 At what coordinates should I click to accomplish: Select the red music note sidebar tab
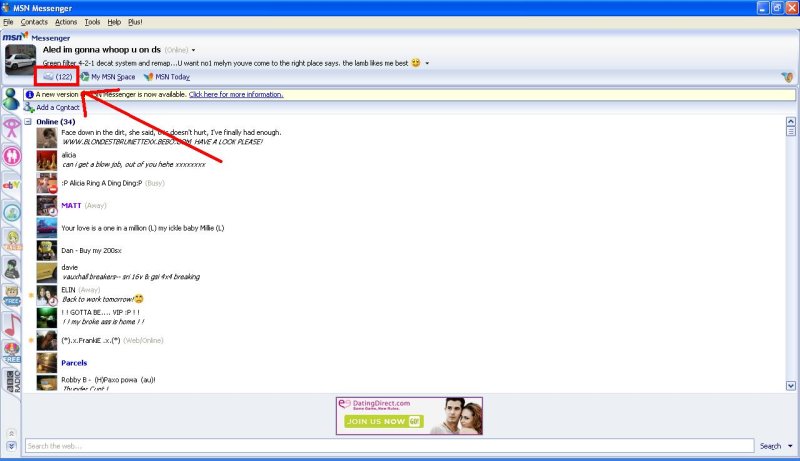12,325
